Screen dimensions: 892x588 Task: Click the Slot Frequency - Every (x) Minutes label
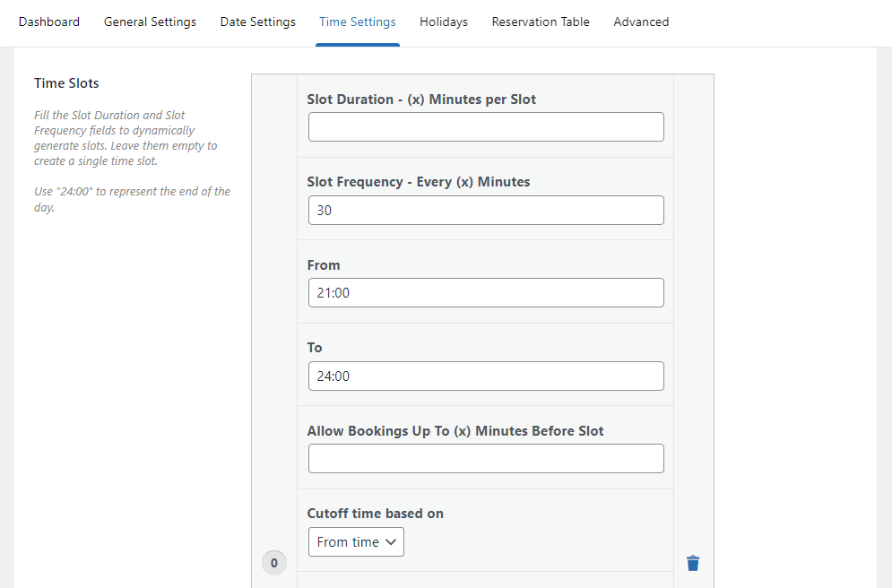pyautogui.click(x=419, y=182)
